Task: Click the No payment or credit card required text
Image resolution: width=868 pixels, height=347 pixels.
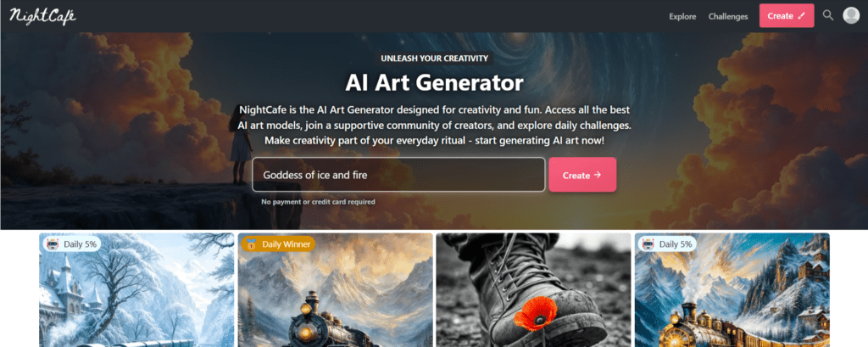Action: point(319,202)
